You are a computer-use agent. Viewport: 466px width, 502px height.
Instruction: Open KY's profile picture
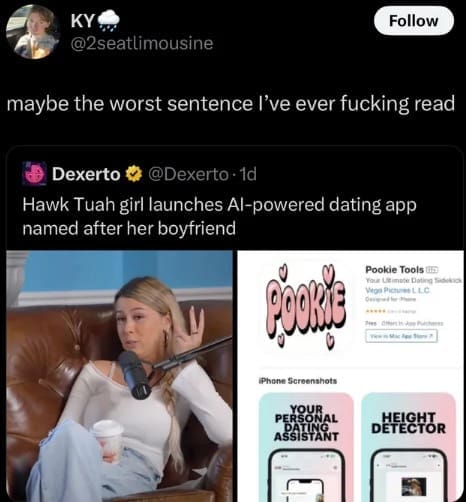[32, 32]
